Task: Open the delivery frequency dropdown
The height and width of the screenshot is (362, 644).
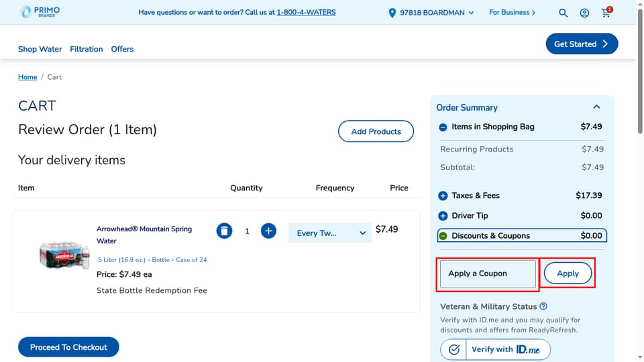Action: coord(330,233)
